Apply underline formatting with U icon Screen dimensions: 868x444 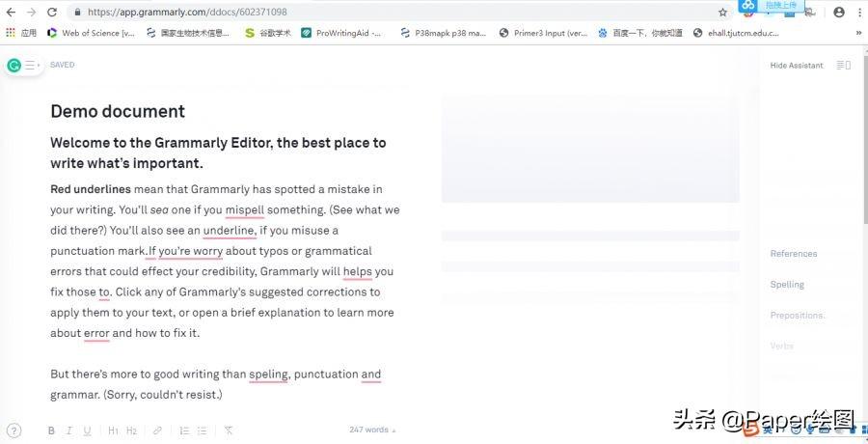[x=87, y=430]
